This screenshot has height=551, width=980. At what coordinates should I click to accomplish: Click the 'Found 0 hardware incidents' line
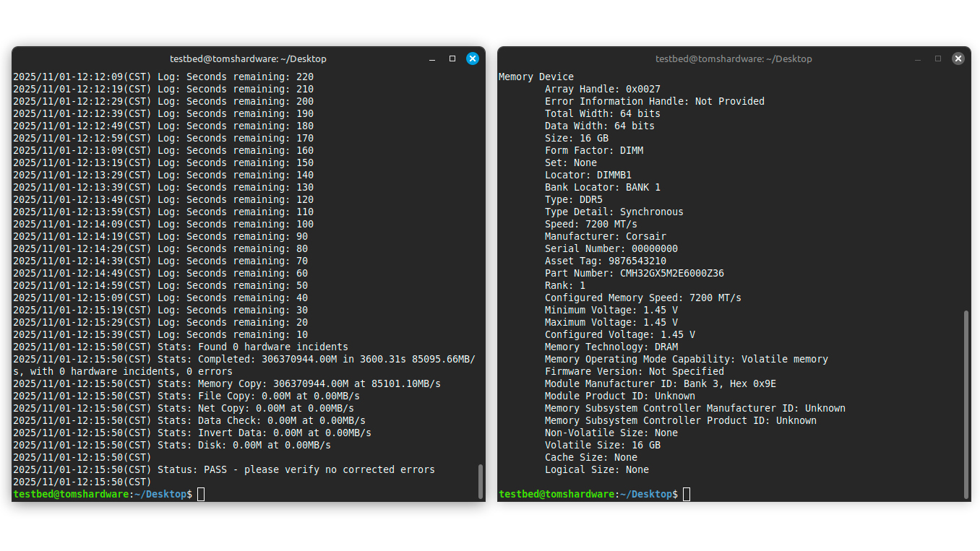pyautogui.click(x=181, y=347)
